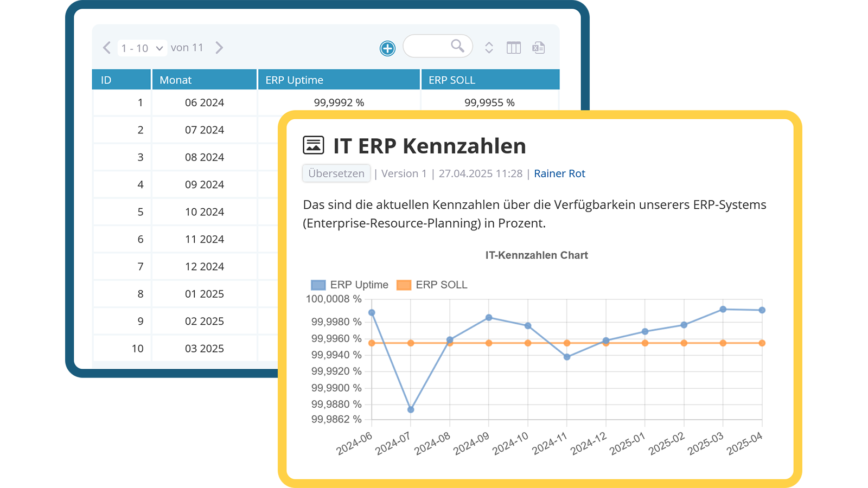The width and height of the screenshot is (868, 488).
Task: Click the blue ERP Uptime color swatch
Action: point(318,285)
